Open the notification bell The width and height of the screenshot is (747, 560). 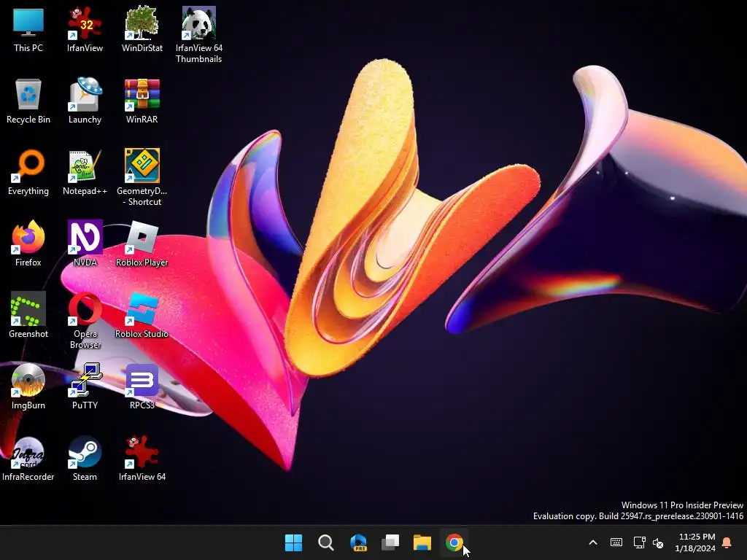(x=727, y=542)
